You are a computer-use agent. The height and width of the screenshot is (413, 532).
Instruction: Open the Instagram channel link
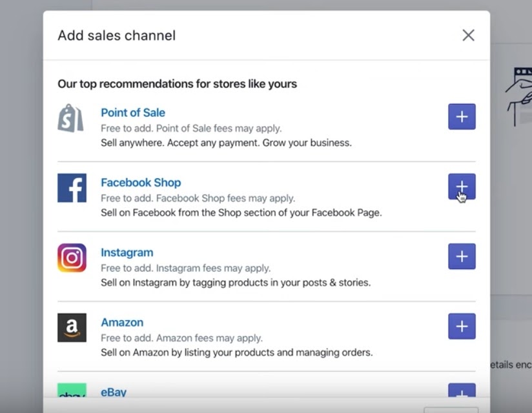127,252
